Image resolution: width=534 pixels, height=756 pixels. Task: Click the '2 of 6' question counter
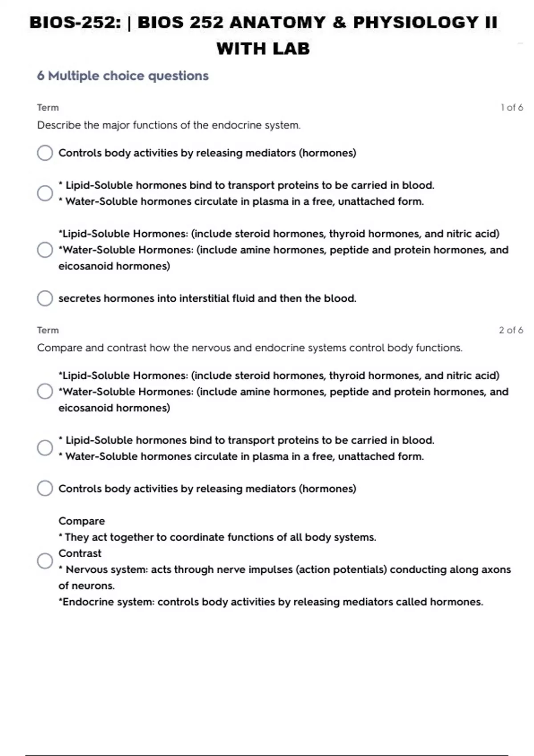511,330
